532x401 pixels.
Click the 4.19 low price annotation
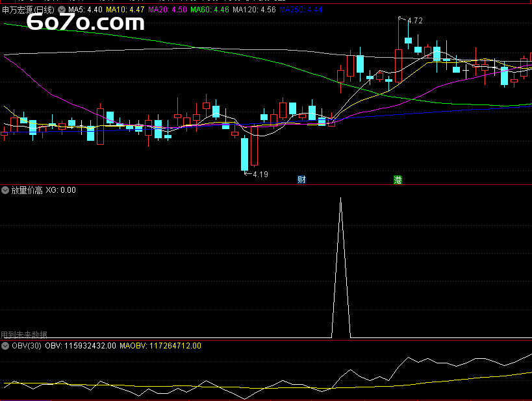click(x=260, y=175)
